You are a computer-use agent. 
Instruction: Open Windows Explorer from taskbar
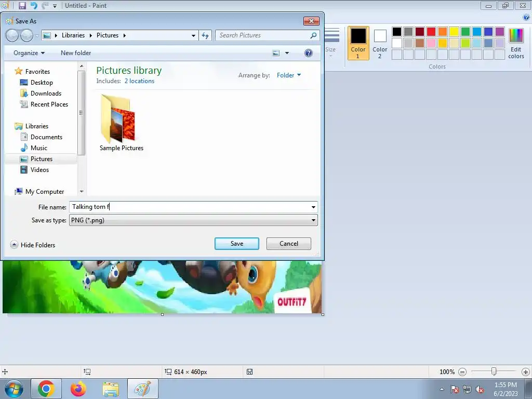coord(111,389)
